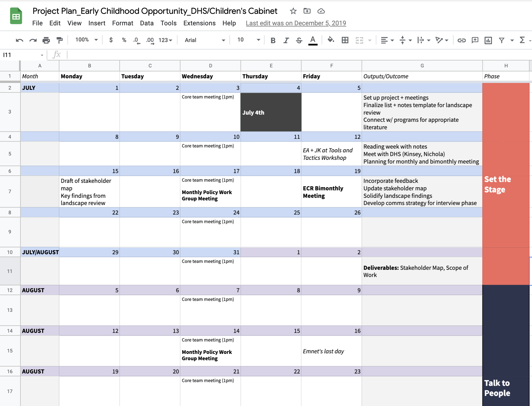Image resolution: width=532 pixels, height=406 pixels.
Task: Toggle italic formatting
Action: (x=286, y=40)
